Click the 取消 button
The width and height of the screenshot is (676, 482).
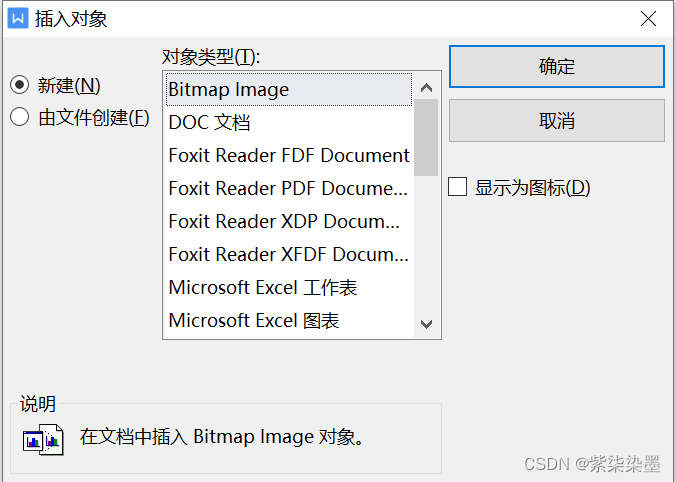pyautogui.click(x=557, y=121)
